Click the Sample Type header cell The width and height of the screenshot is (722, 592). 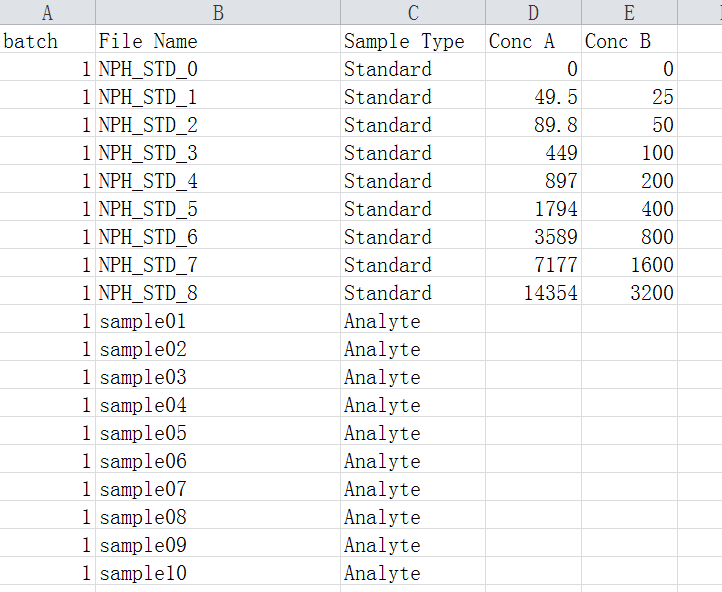(x=413, y=41)
